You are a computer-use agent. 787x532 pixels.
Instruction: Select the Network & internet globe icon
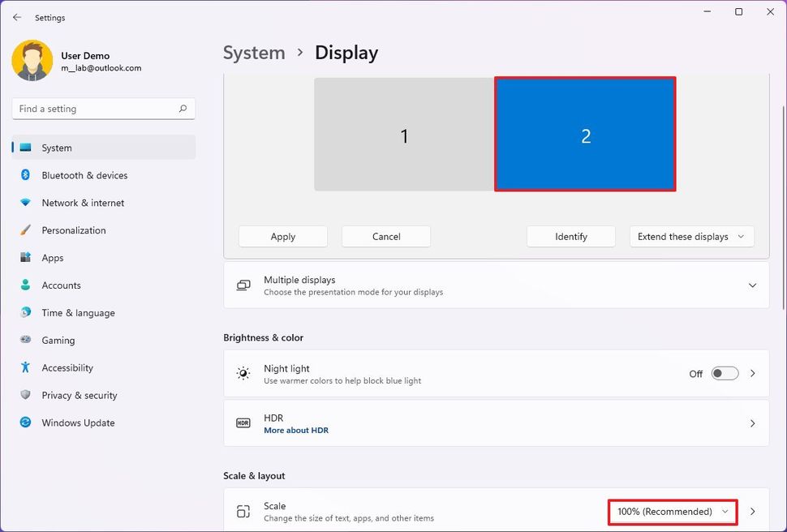click(x=27, y=203)
